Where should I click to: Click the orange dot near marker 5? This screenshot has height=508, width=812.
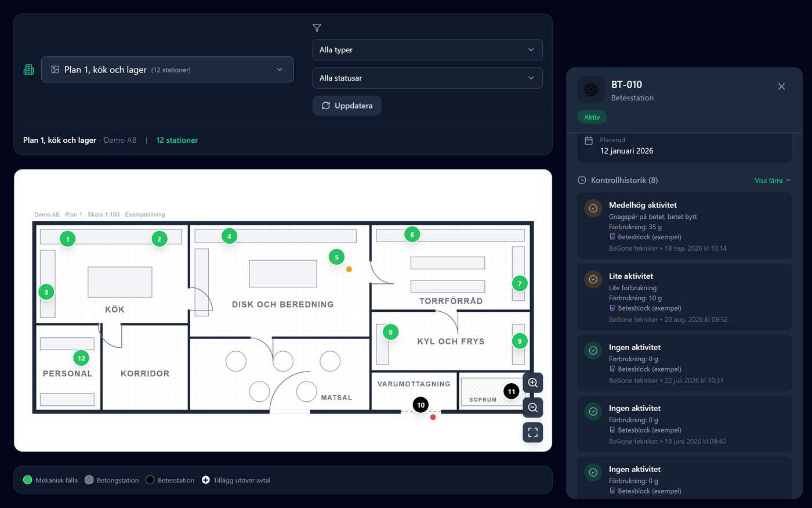pos(349,269)
